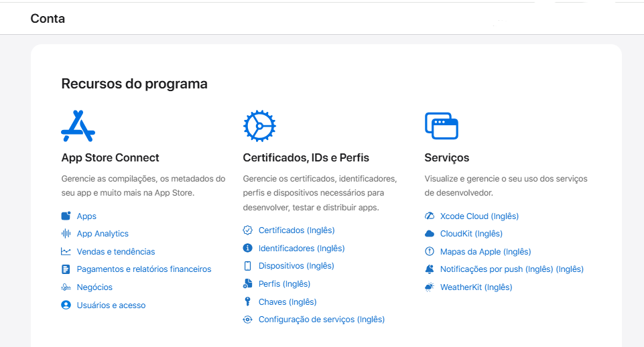
Task: Click the gear icon above Certificados, IDs e Perfis
Action: (259, 125)
